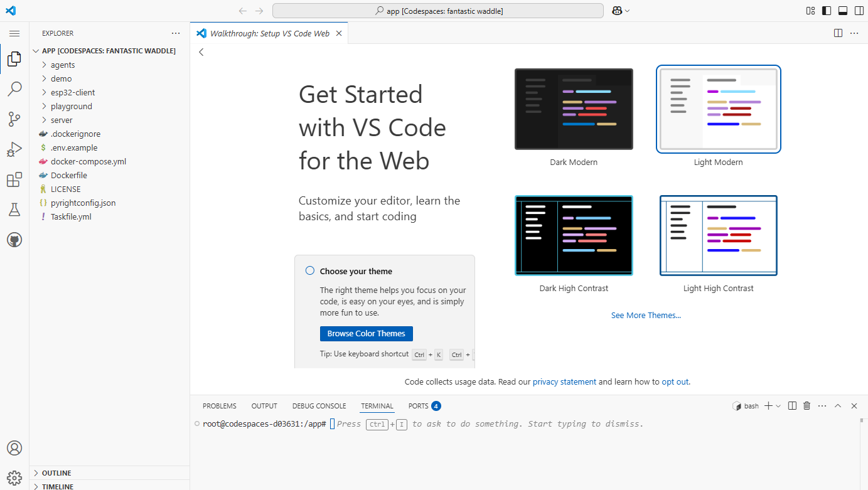Toggle the Panel layout icon
Viewport: 868px width, 490px height.
[843, 11]
